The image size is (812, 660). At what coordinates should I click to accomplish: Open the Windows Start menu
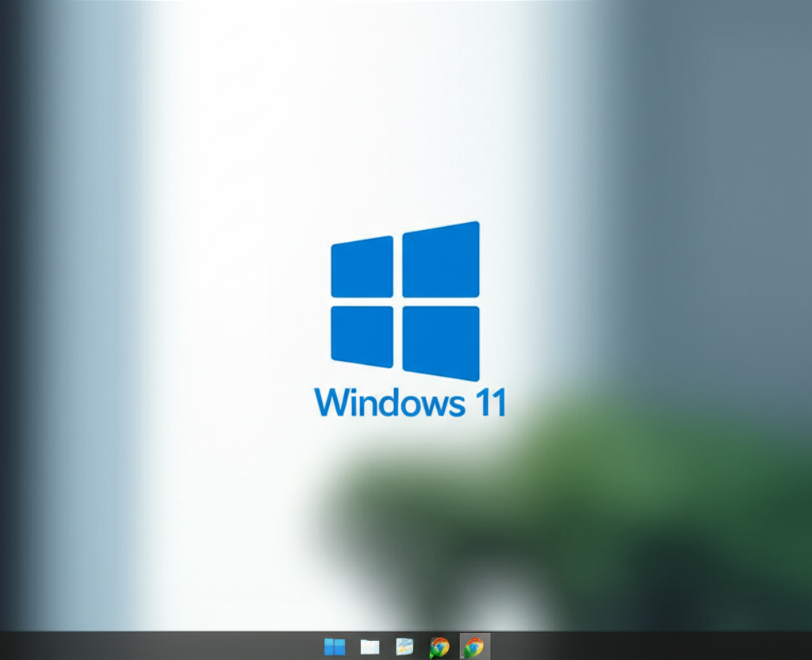tap(335, 647)
